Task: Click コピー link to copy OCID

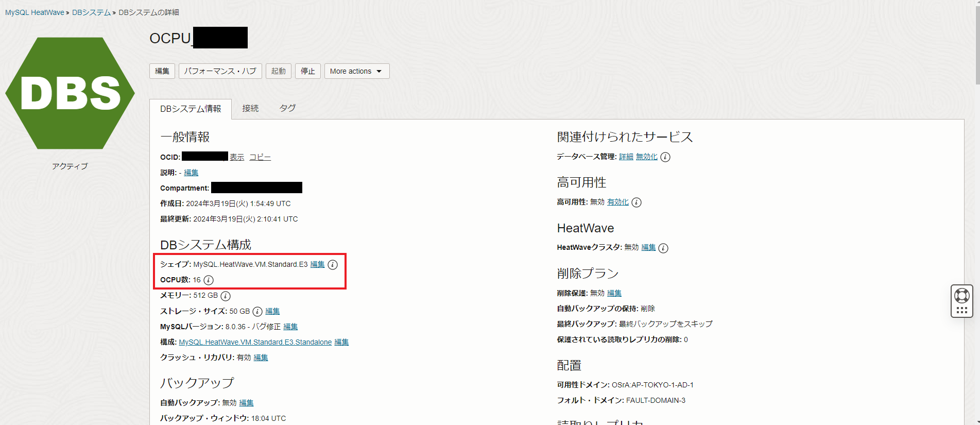Action: coord(260,157)
